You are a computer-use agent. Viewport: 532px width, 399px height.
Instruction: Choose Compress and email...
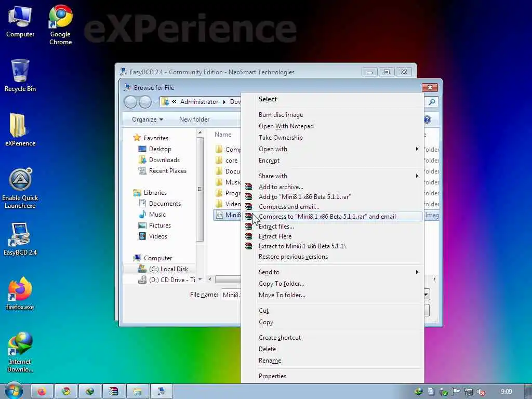click(x=332, y=207)
